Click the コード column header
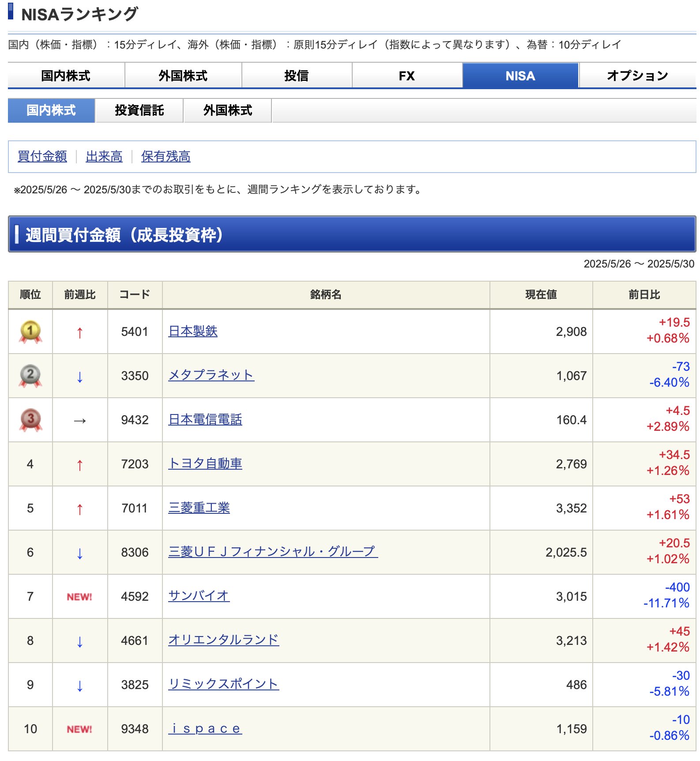 (x=135, y=294)
